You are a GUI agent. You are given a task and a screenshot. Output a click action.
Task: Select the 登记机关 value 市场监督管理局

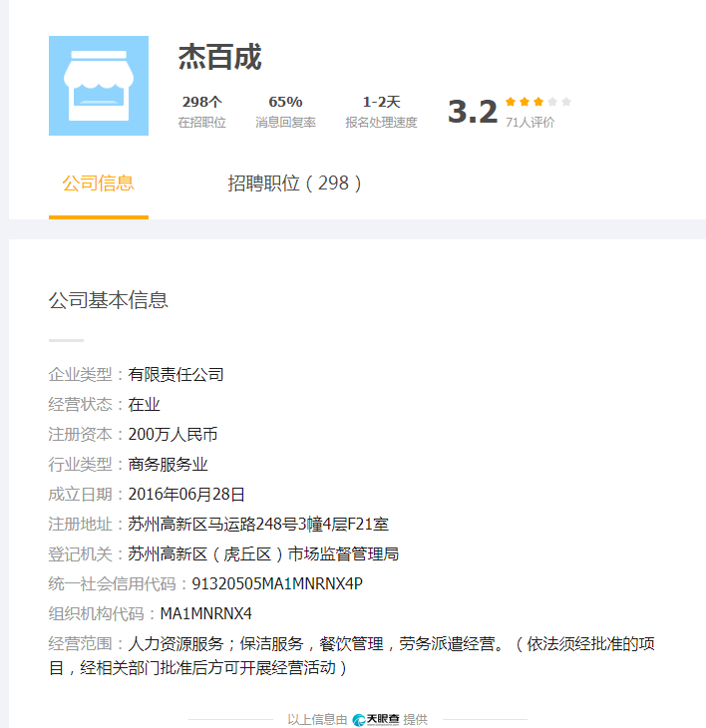263,553
